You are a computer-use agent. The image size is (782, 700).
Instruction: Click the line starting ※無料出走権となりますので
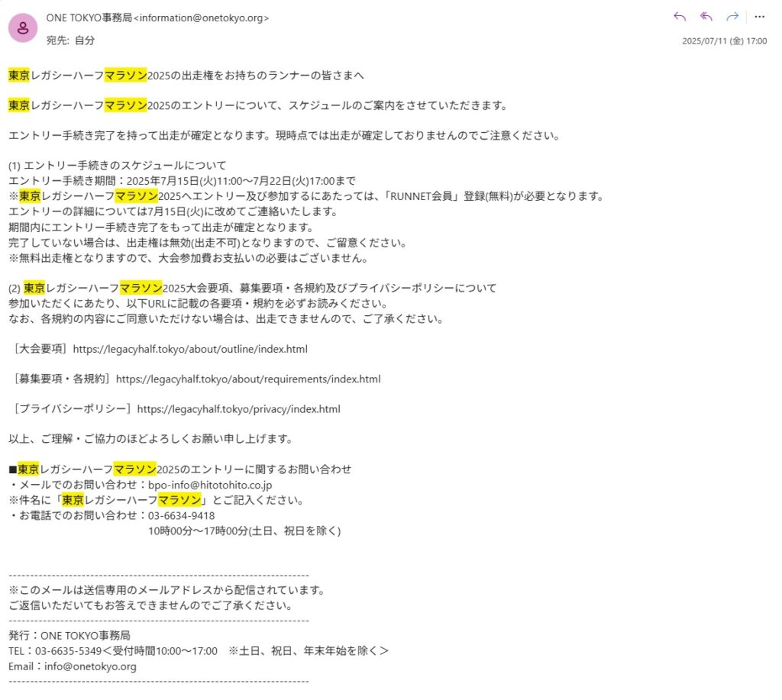coord(189,258)
